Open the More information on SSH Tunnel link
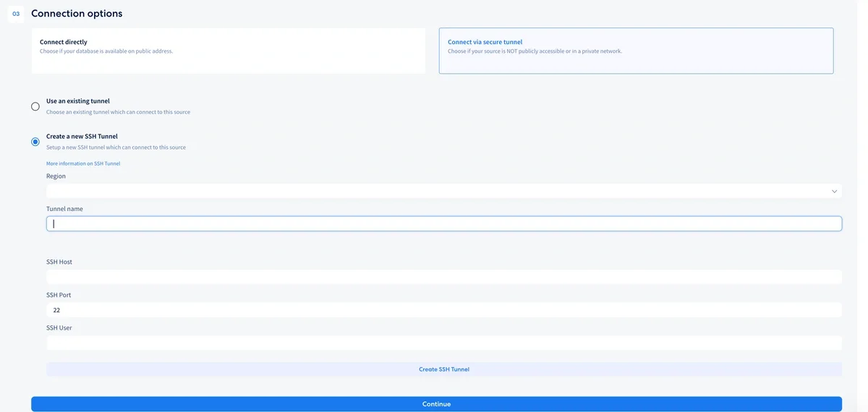Screen dimensions: 868x412 83,163
